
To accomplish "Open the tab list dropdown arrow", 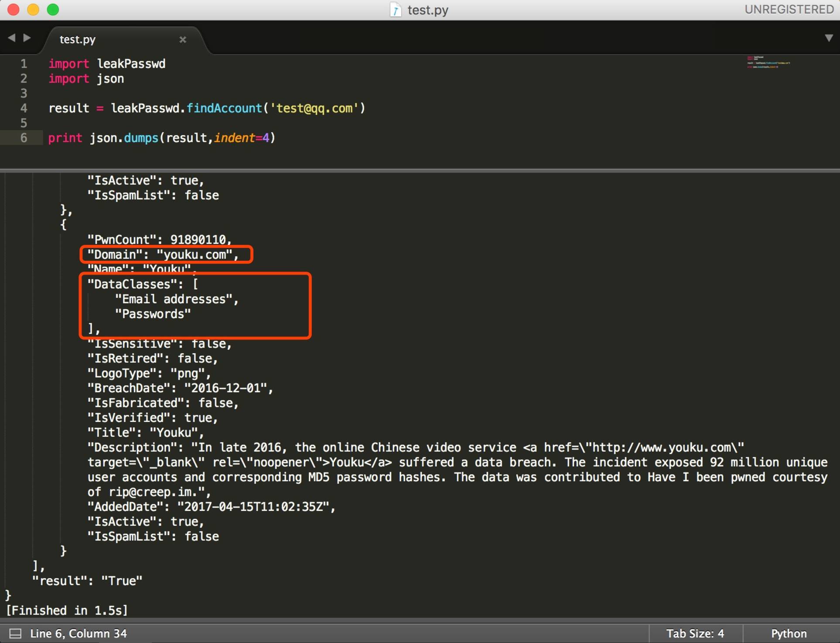I will click(x=829, y=38).
